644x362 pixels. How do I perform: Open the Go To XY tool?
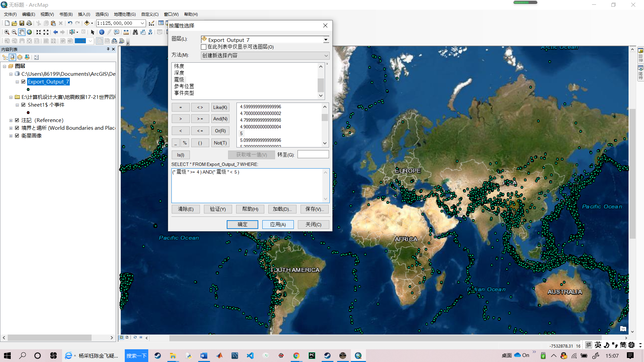pyautogui.click(x=150, y=32)
